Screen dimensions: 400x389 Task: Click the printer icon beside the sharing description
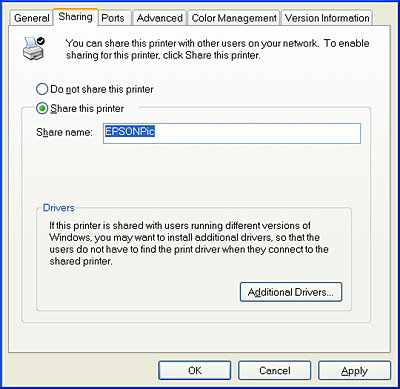click(x=33, y=49)
